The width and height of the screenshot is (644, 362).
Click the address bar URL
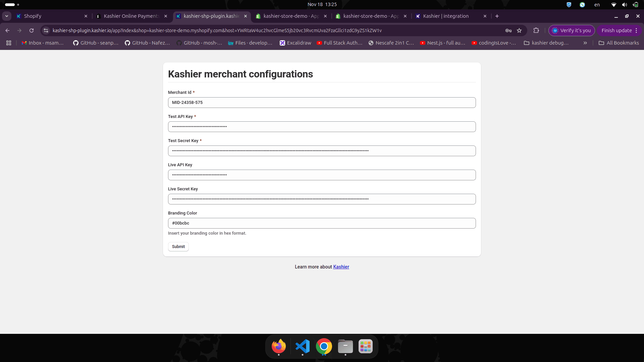pyautogui.click(x=217, y=31)
